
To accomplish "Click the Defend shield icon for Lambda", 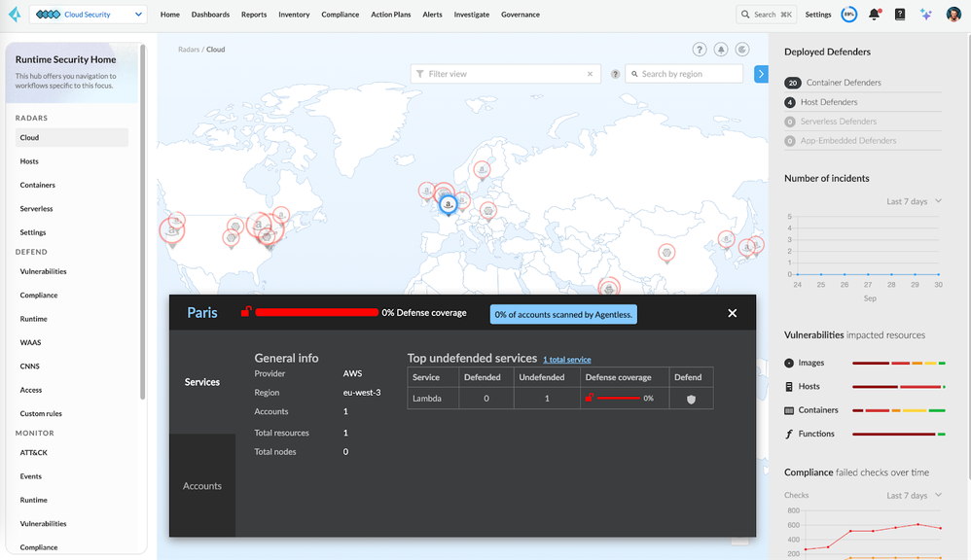I will click(691, 399).
